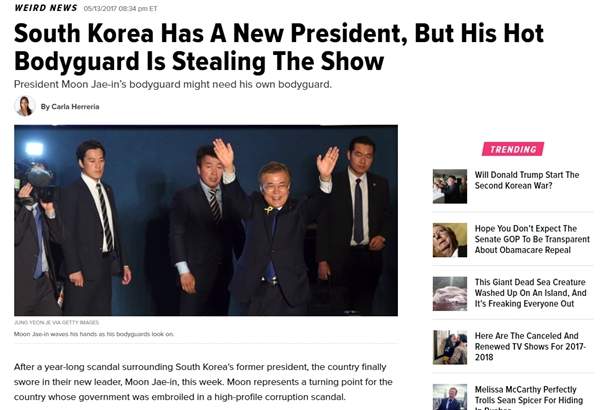Click thumbnail for Canceled and Renewed TV Shows
The width and height of the screenshot is (600, 410).
450,347
